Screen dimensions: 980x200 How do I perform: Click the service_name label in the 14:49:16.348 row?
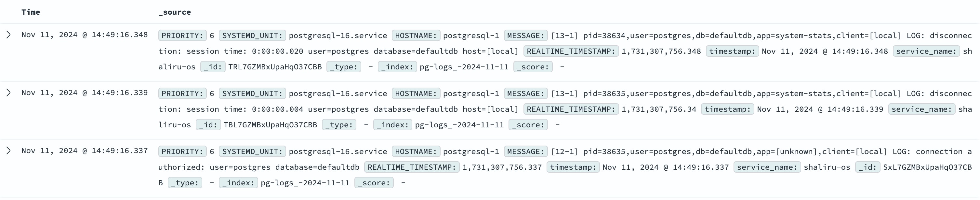tap(926, 51)
